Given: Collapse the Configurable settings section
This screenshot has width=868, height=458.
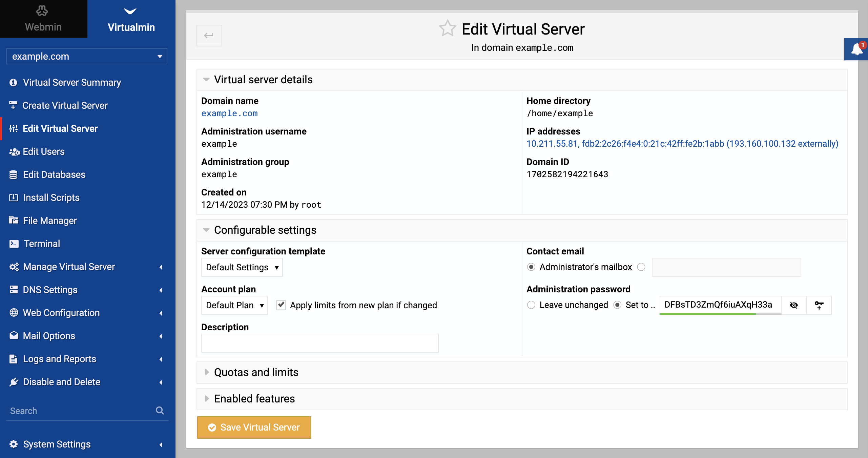Looking at the screenshot, I should [x=206, y=230].
